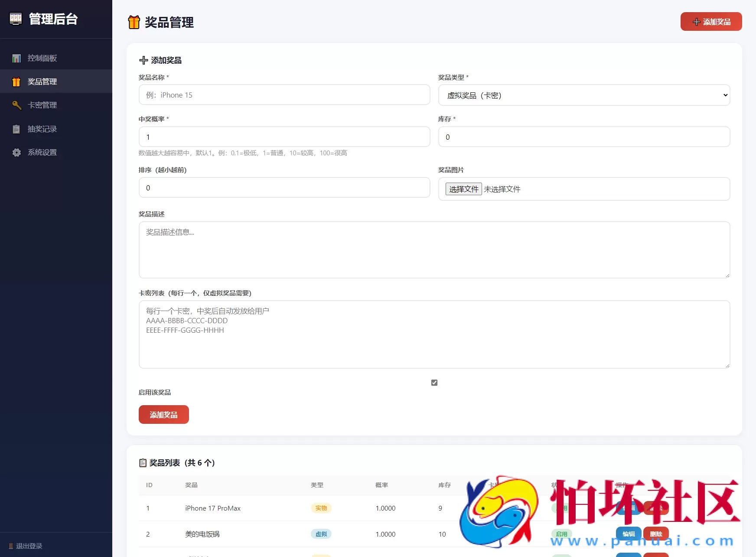View 抽奖记录 using the clipboard icon
This screenshot has height=557, width=756.
[x=16, y=129]
